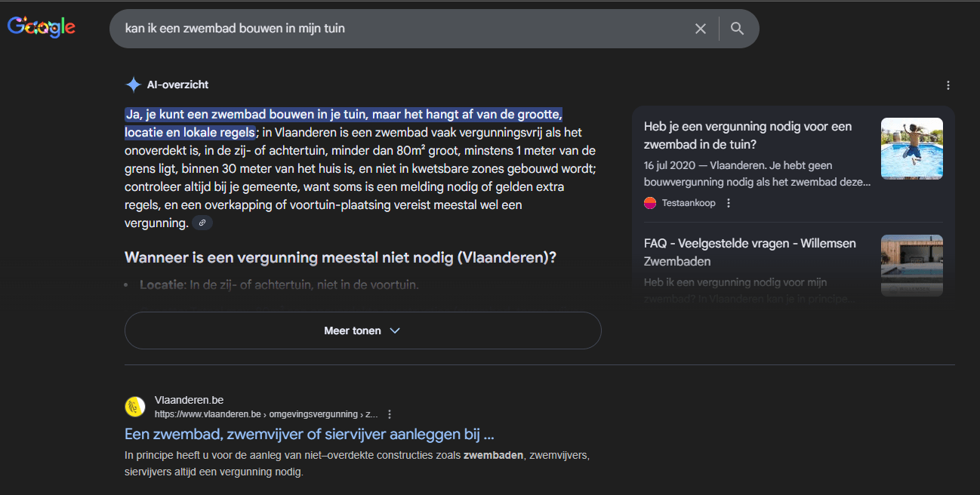Screen dimensions: 980x495
Task: Open Willemsen Zwembaden thumbnail image
Action: (911, 265)
